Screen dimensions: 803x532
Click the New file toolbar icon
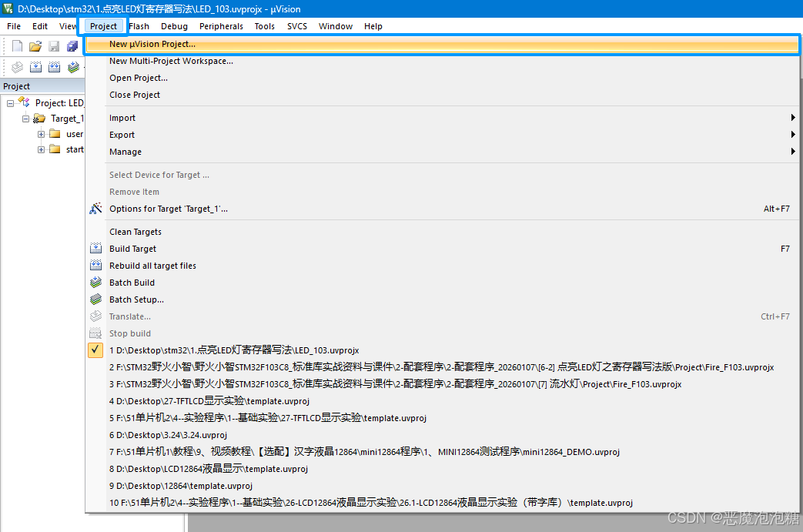(x=18, y=46)
